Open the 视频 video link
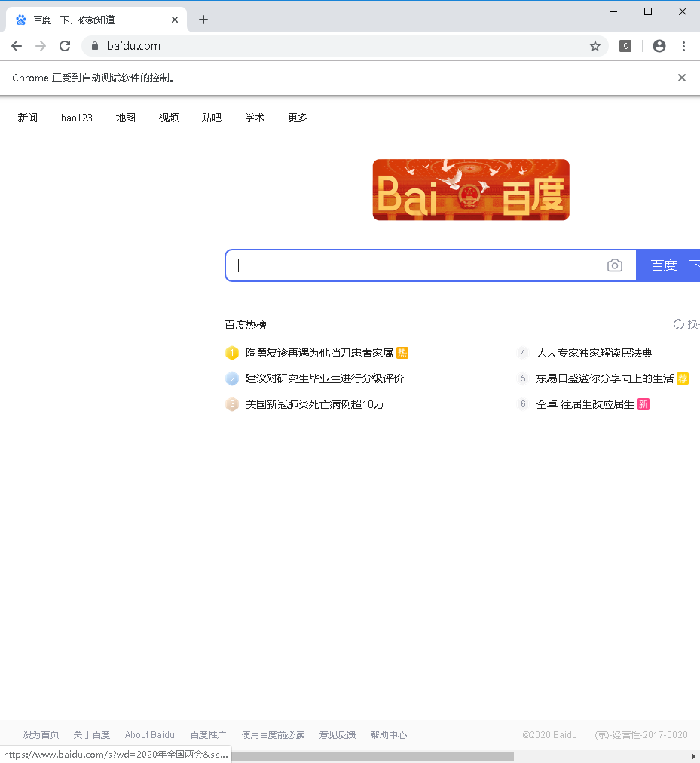Image resolution: width=700 pixels, height=763 pixels. [169, 118]
